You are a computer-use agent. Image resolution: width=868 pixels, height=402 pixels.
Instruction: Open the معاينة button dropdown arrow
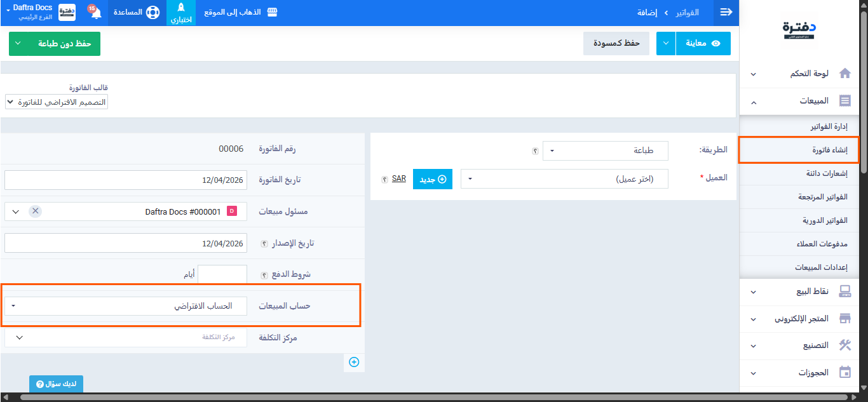665,43
